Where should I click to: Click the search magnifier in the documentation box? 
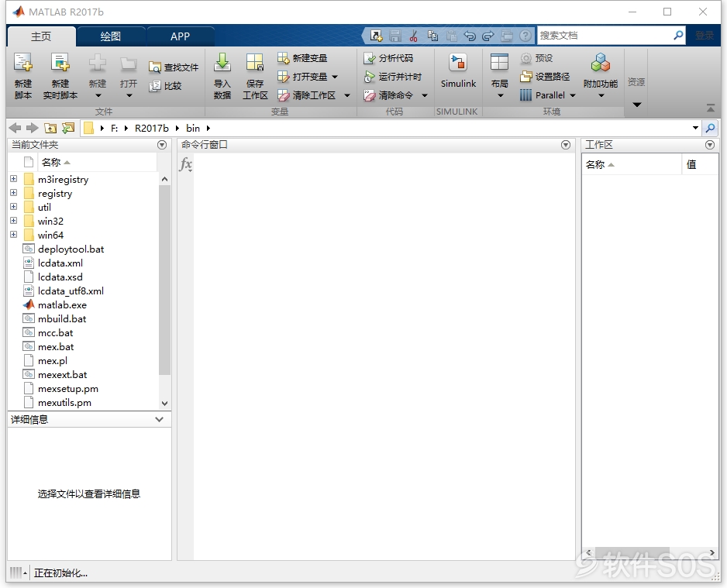(x=678, y=35)
